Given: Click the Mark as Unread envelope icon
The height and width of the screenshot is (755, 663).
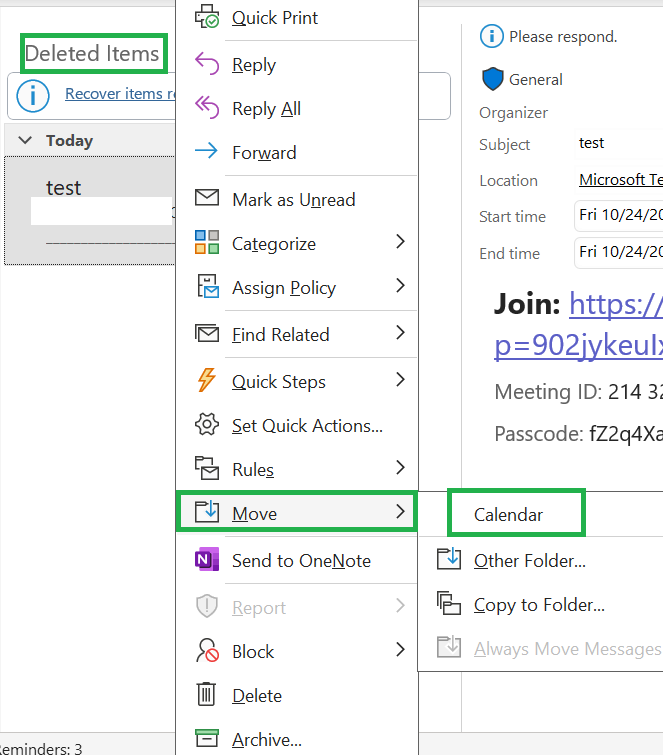Looking at the screenshot, I should coord(207,198).
